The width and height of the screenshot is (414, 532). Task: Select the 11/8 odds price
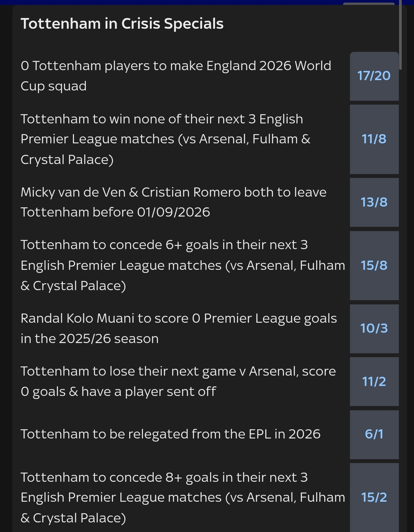click(374, 139)
